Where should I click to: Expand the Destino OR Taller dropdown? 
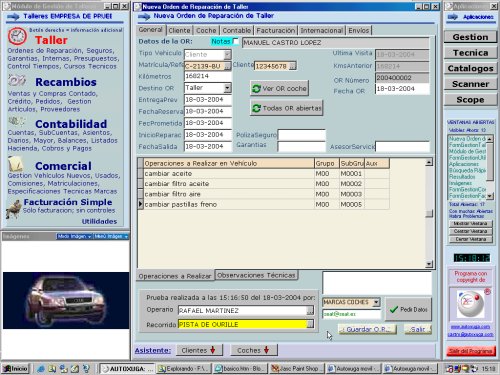(227, 88)
